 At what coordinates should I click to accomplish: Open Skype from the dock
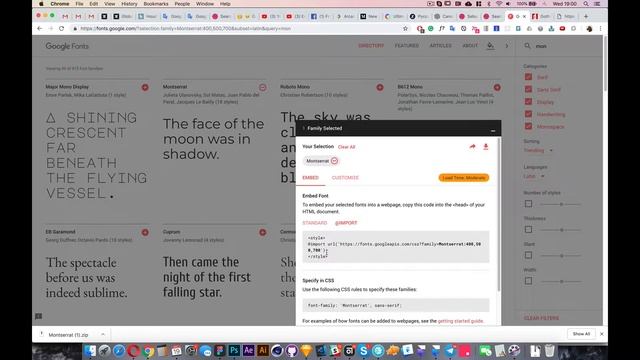(363, 351)
